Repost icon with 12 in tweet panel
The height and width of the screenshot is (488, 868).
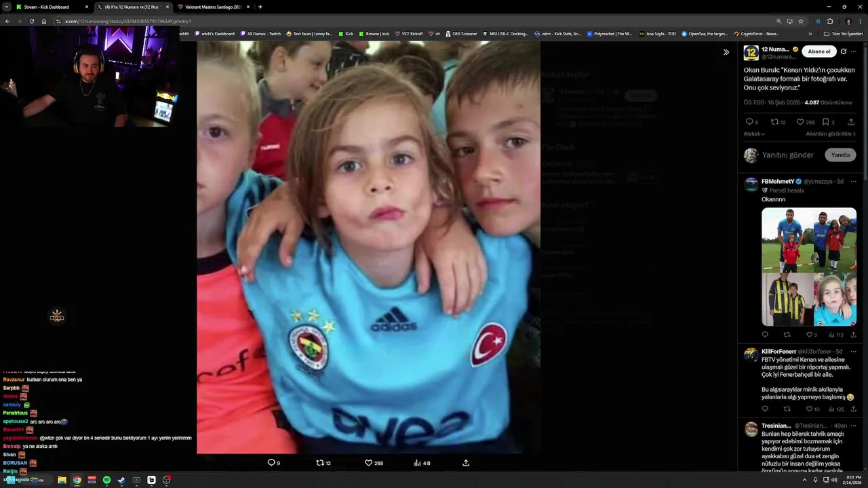774,122
